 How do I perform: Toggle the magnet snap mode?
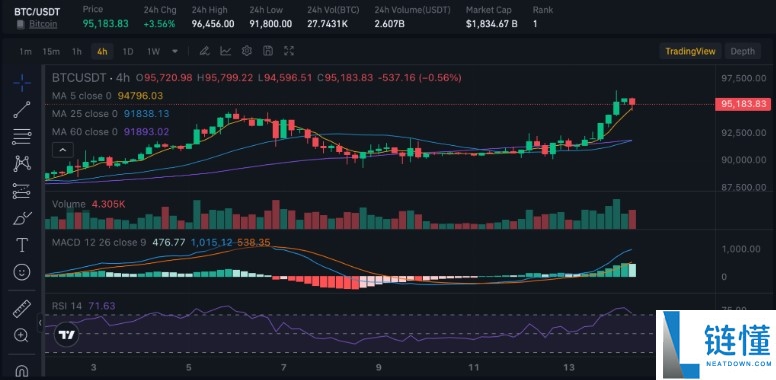[x=22, y=371]
